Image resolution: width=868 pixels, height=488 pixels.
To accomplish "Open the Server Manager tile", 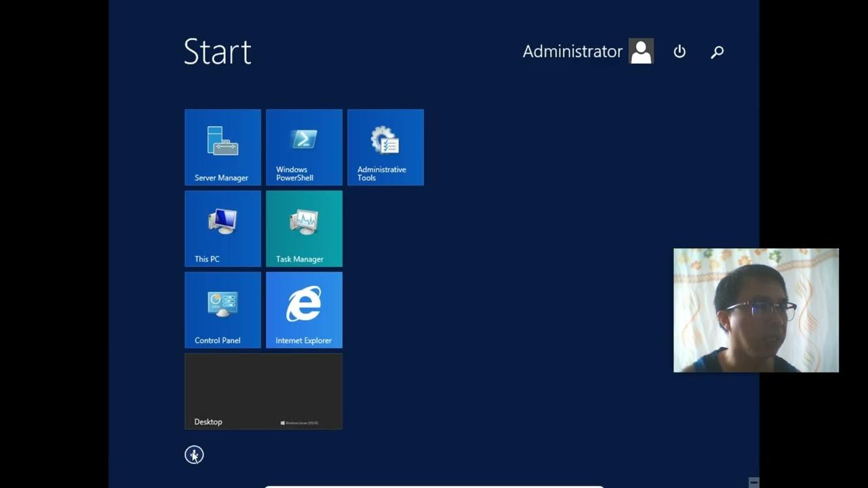I will [222, 147].
